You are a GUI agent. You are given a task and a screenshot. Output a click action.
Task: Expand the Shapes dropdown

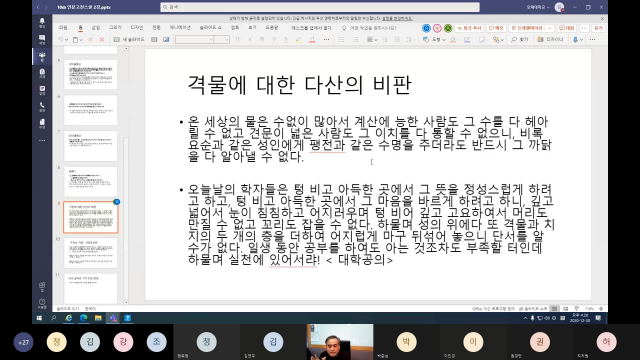click(444, 40)
